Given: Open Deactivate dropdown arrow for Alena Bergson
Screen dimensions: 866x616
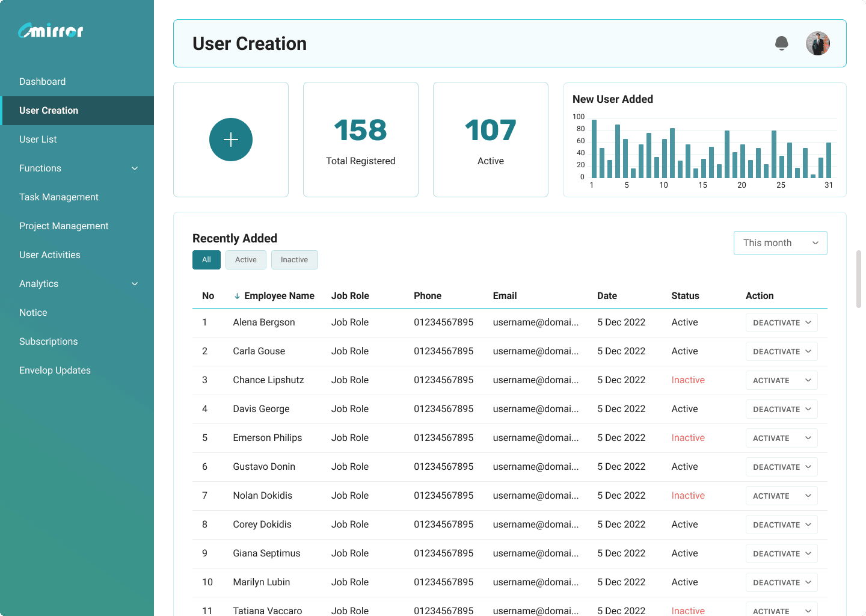Looking at the screenshot, I should point(808,322).
